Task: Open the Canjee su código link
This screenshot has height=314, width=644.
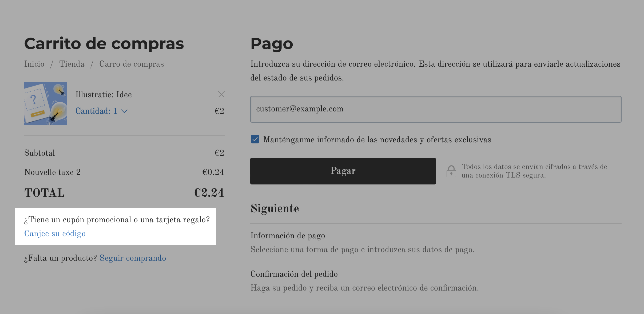Action: pos(55,234)
